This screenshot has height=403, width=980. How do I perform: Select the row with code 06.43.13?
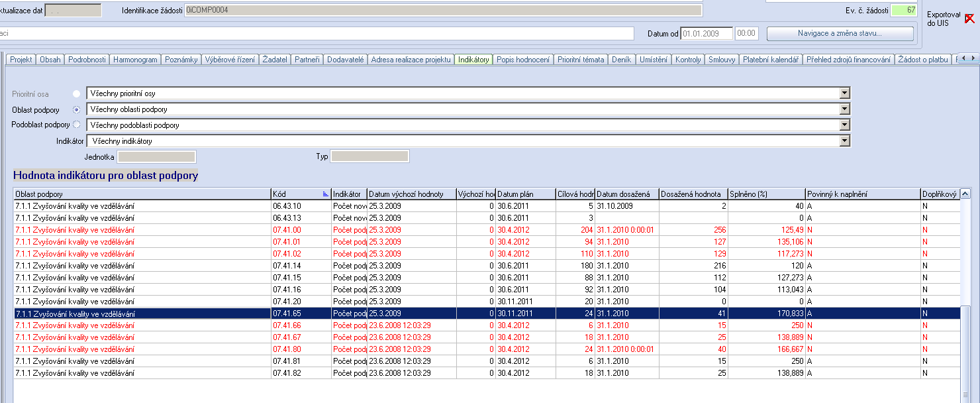pyautogui.click(x=487, y=218)
